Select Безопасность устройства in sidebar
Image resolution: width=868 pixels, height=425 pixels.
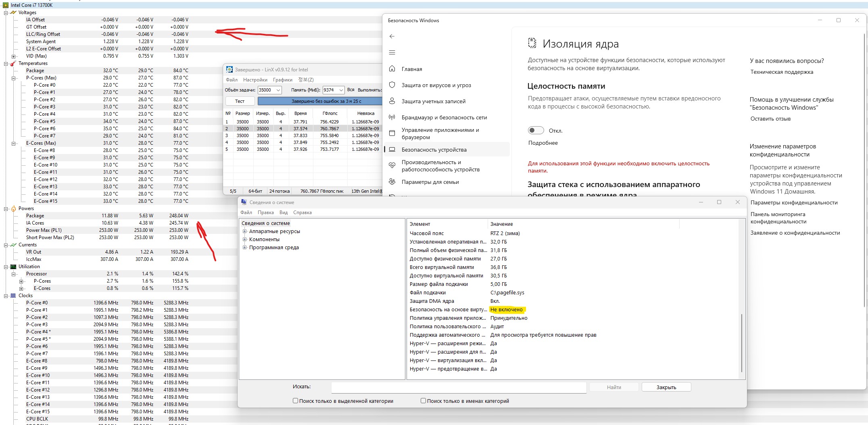[447, 150]
